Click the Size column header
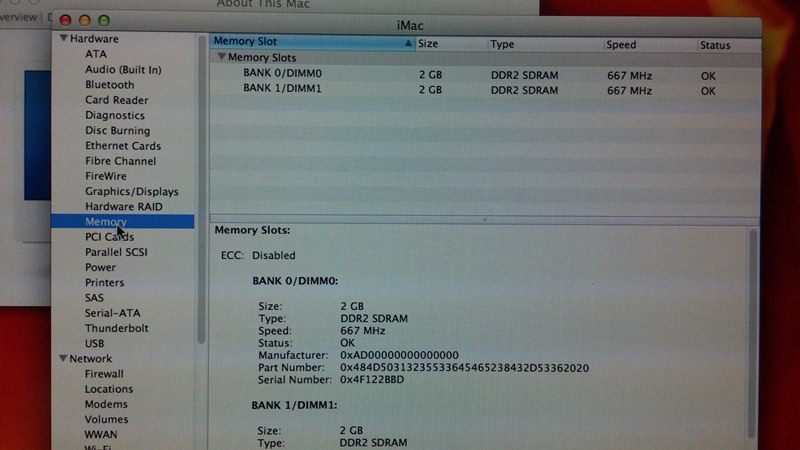The width and height of the screenshot is (800, 450). point(451,44)
